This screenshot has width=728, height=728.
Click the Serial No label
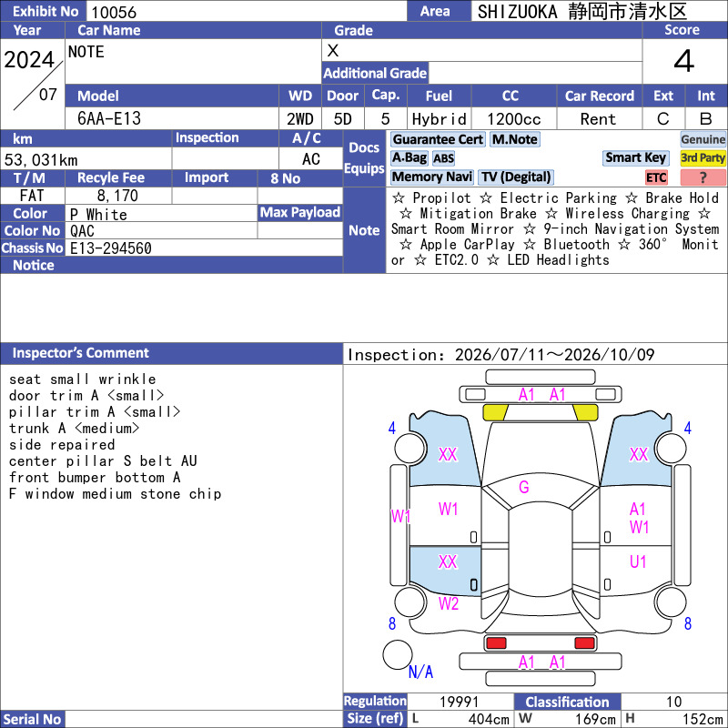click(32, 720)
